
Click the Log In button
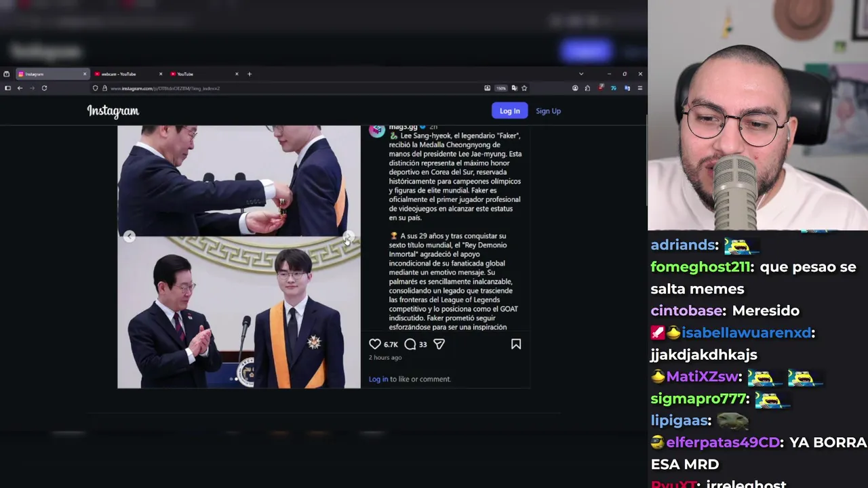click(509, 111)
